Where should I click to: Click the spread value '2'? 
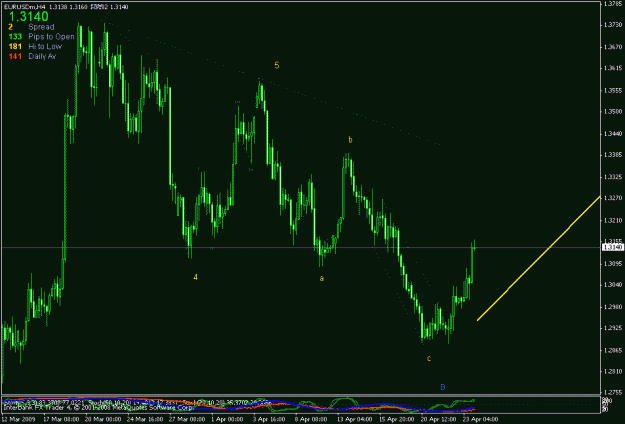point(11,27)
